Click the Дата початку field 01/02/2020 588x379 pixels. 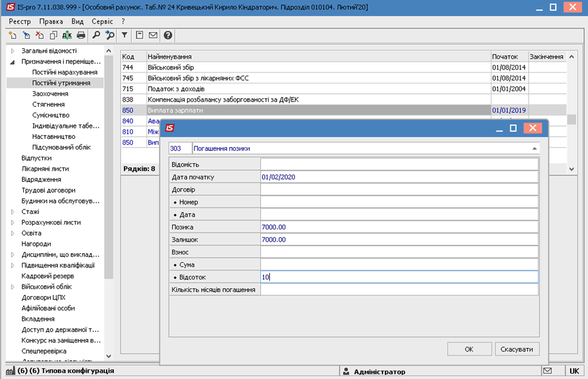(399, 177)
